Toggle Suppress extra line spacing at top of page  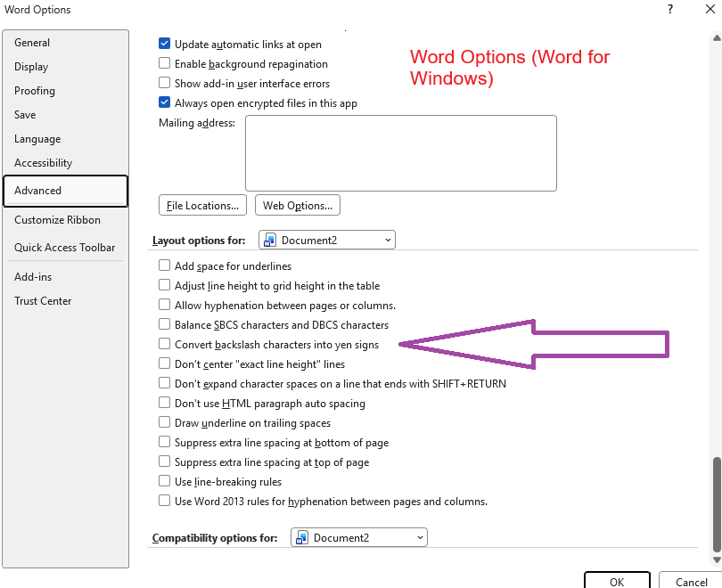[x=164, y=461]
